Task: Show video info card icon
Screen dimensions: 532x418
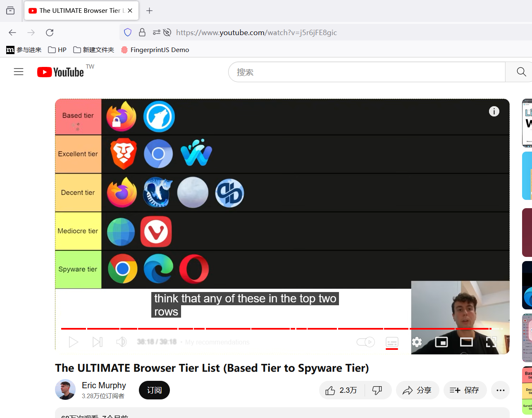Action: (x=494, y=112)
